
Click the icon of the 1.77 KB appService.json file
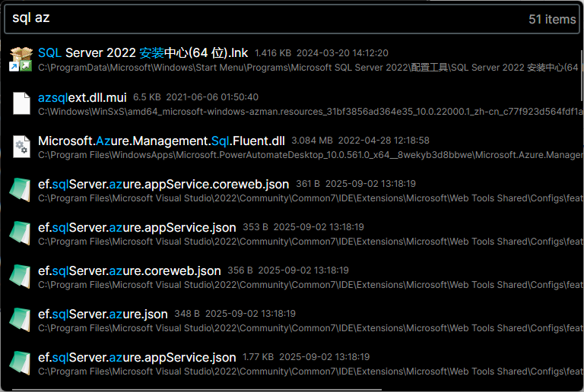[21, 363]
